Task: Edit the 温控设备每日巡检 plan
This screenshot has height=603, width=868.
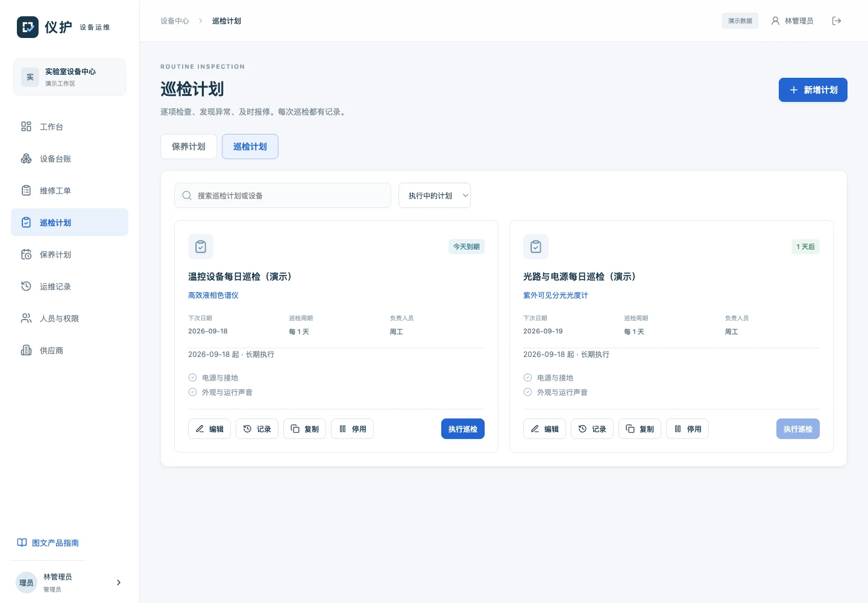Action: click(x=209, y=429)
